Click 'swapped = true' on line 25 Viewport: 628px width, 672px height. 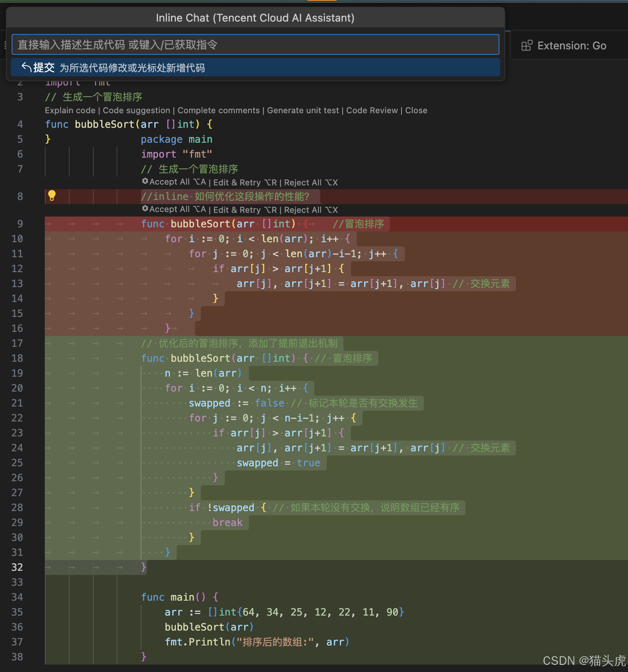point(279,463)
